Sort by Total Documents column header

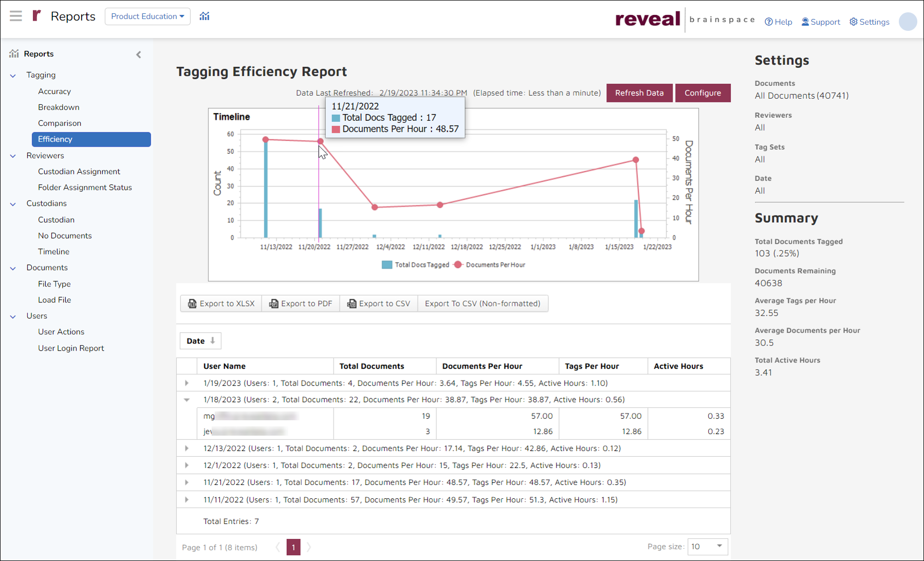385,366
